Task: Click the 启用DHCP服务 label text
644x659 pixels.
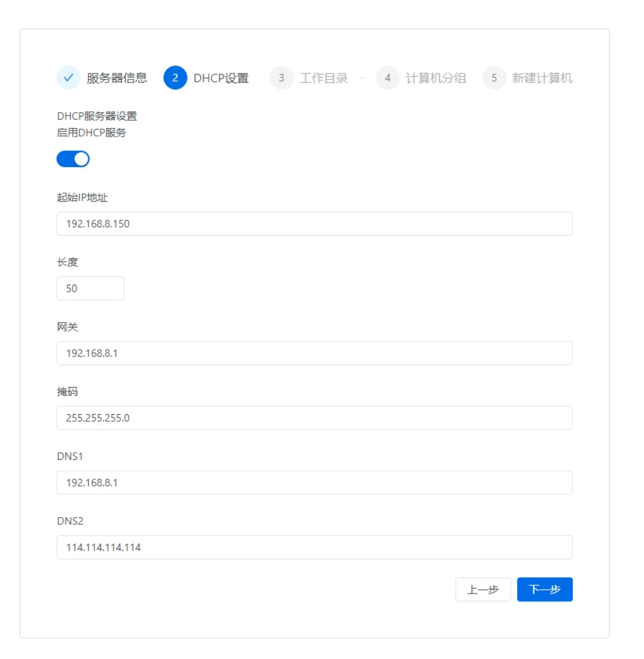Action: [x=91, y=132]
